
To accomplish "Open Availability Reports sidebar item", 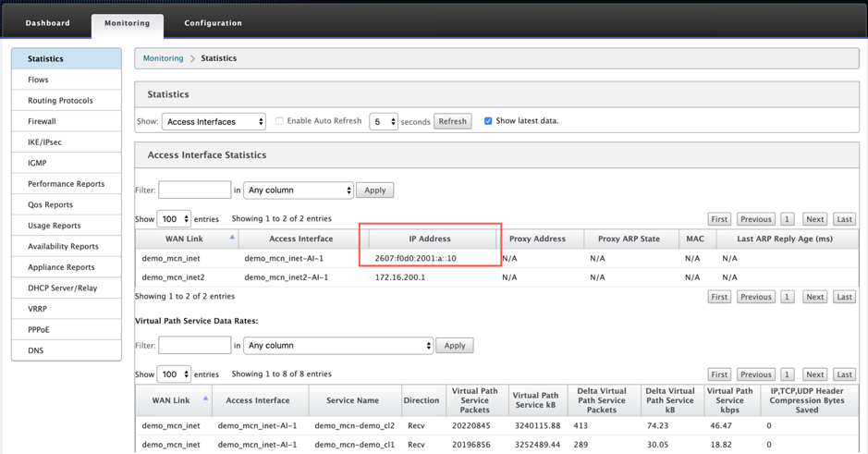I will pyautogui.click(x=67, y=246).
